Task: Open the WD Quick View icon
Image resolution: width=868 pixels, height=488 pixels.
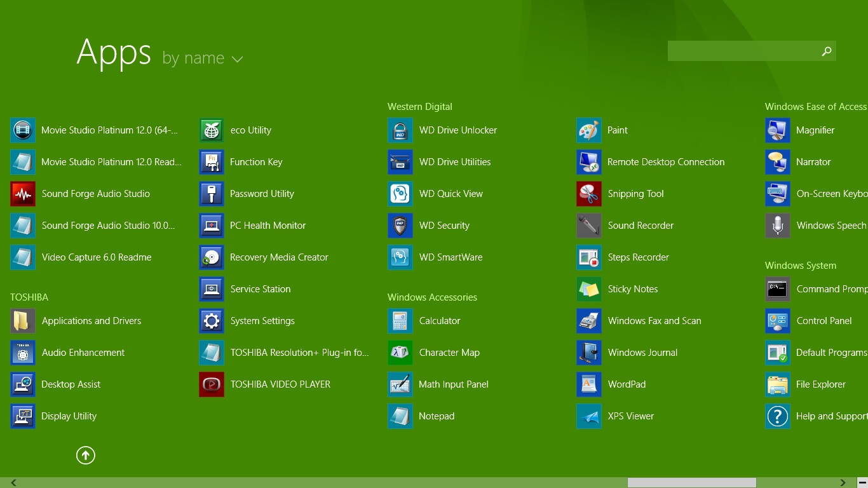Action: pyautogui.click(x=400, y=194)
